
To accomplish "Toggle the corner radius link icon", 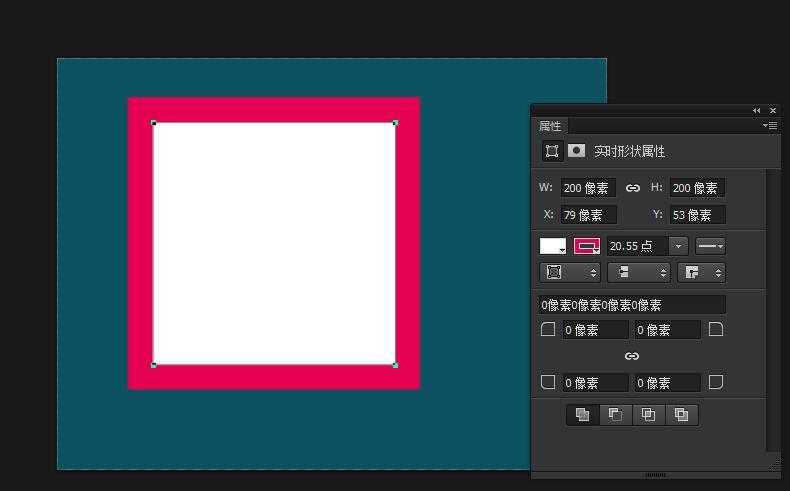I will pyautogui.click(x=632, y=356).
